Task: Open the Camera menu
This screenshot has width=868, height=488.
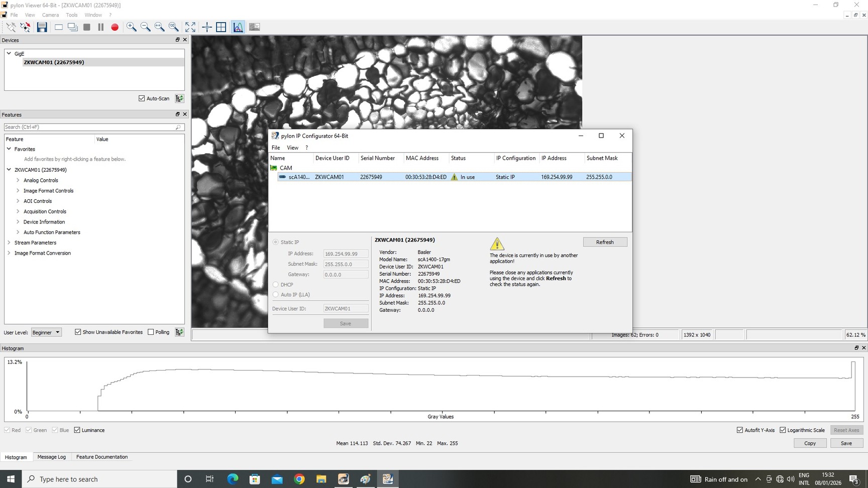Action: (50, 15)
